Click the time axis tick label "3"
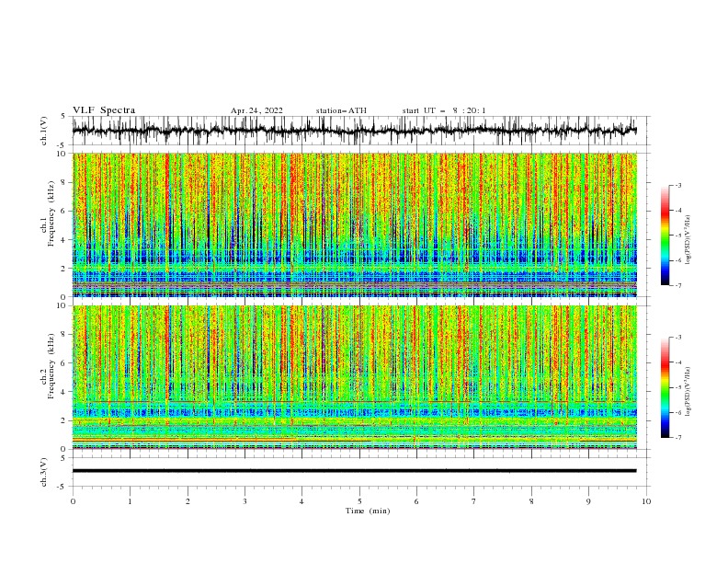Viewport: 728px width, 563px height. 245,501
